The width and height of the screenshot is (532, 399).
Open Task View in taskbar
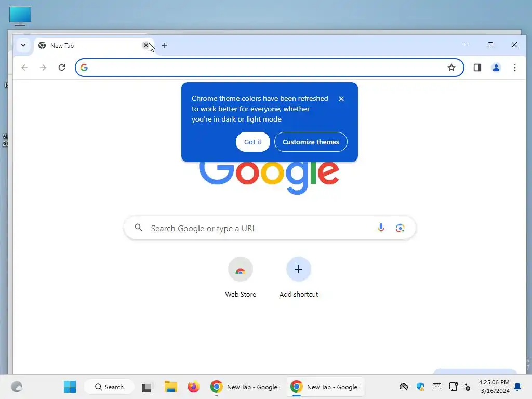[147, 387]
